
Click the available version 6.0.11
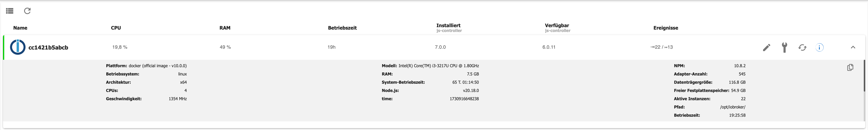549,47
